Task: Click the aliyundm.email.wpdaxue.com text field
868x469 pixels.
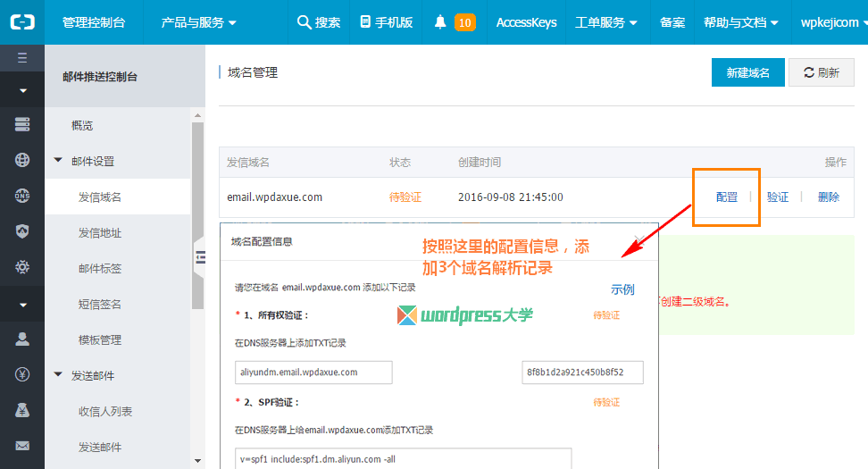Action: [x=313, y=373]
